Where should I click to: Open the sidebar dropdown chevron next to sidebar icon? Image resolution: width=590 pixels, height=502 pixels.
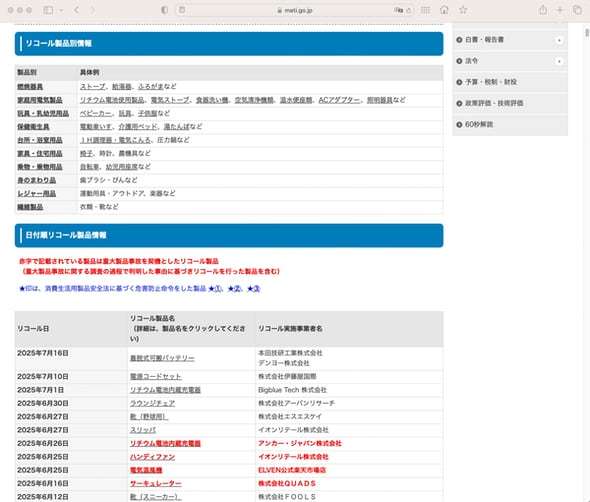pyautogui.click(x=61, y=10)
